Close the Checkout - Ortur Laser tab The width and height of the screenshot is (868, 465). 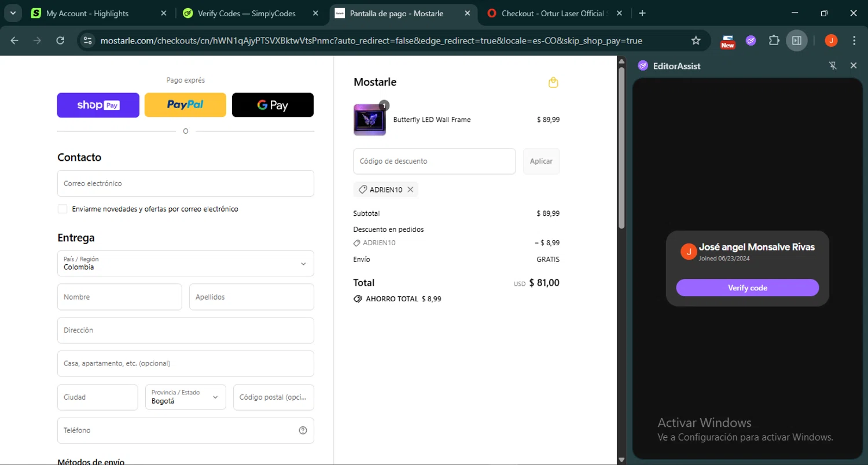pos(619,13)
